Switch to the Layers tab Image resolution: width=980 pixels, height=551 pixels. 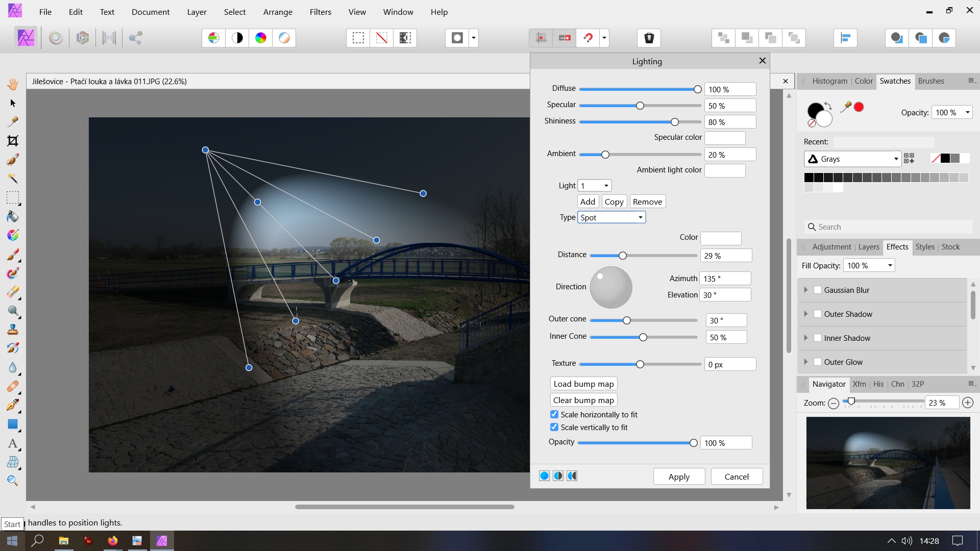click(869, 247)
